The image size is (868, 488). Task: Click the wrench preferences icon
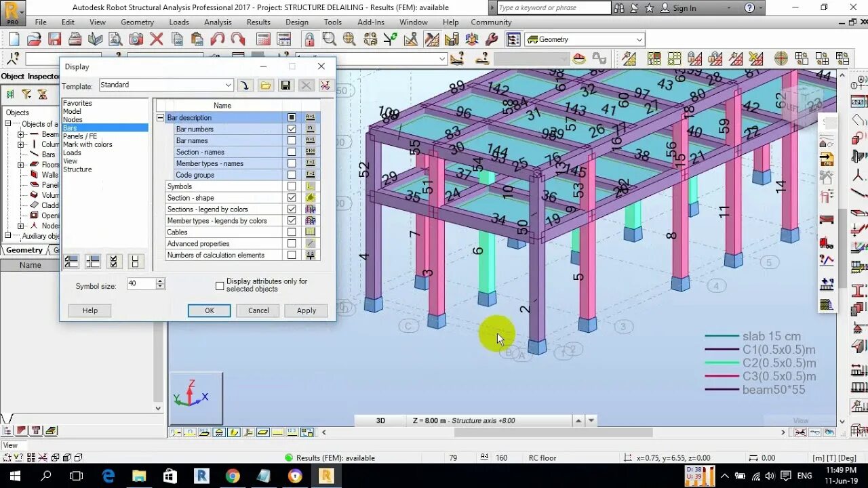[492, 39]
